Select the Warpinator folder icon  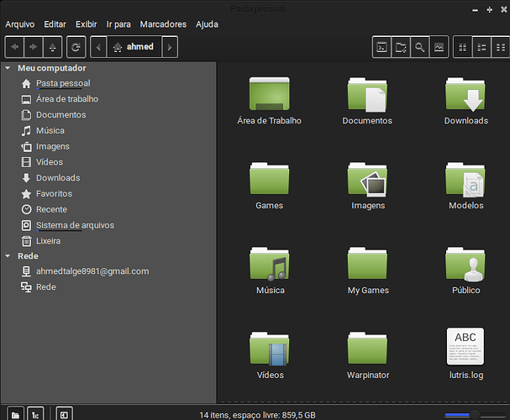[x=367, y=348]
